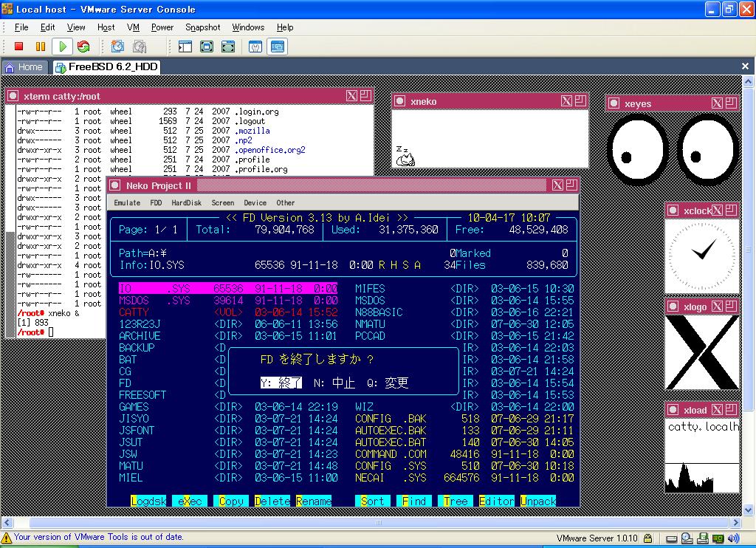The image size is (756, 548).
Task: Revert to snapshot using the toolbar icon
Action: click(140, 47)
